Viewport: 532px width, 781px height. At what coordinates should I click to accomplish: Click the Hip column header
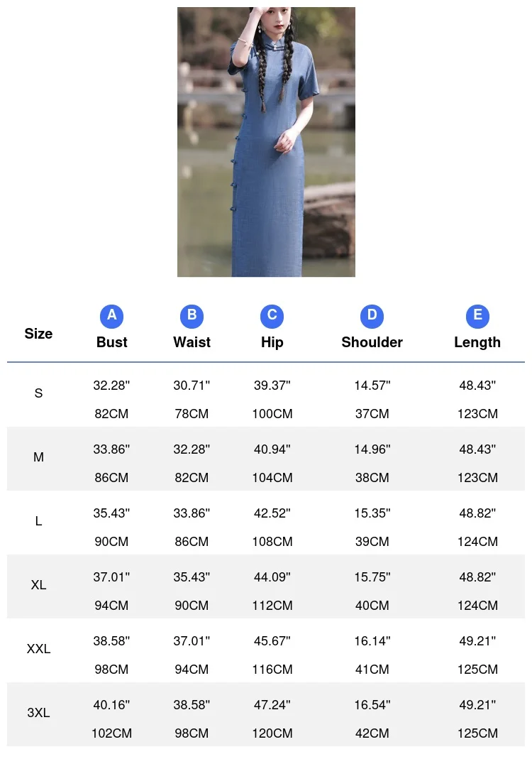point(272,342)
